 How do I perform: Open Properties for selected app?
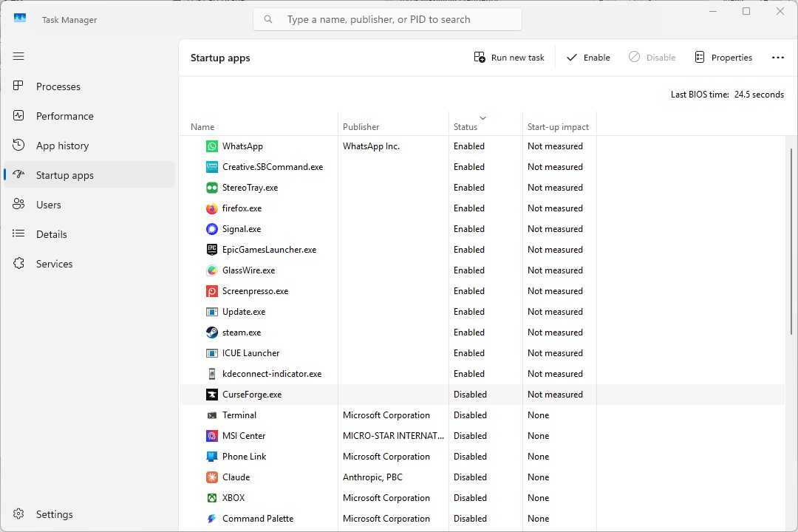pyautogui.click(x=723, y=58)
